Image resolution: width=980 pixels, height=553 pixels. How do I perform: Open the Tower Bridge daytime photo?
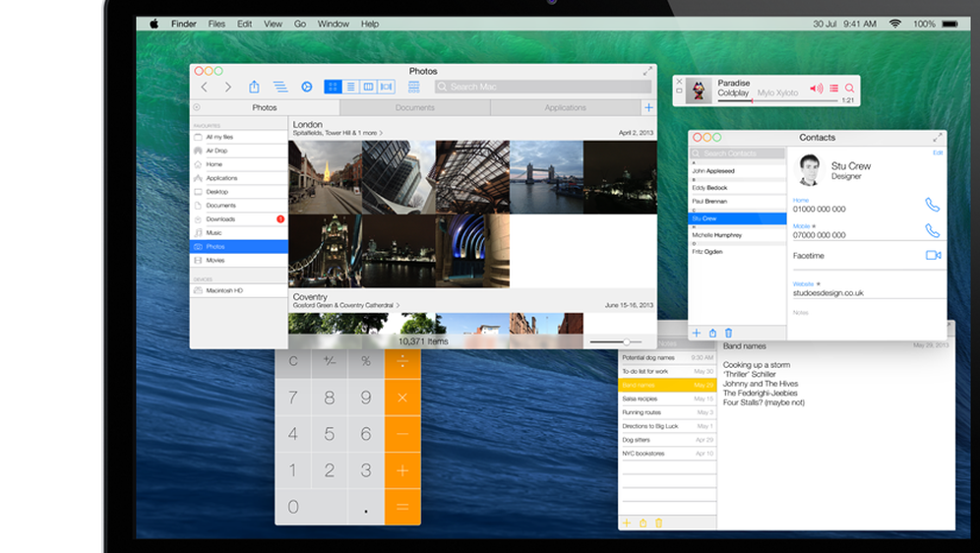tap(546, 177)
